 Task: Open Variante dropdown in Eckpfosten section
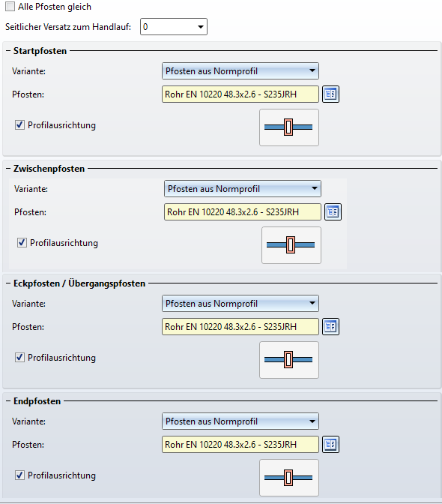[240, 303]
